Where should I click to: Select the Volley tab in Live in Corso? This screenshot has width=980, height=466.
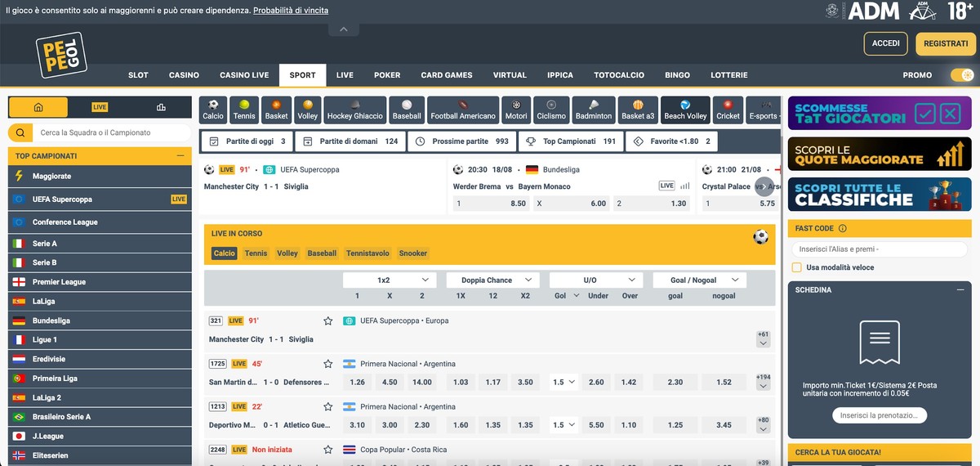(x=287, y=253)
